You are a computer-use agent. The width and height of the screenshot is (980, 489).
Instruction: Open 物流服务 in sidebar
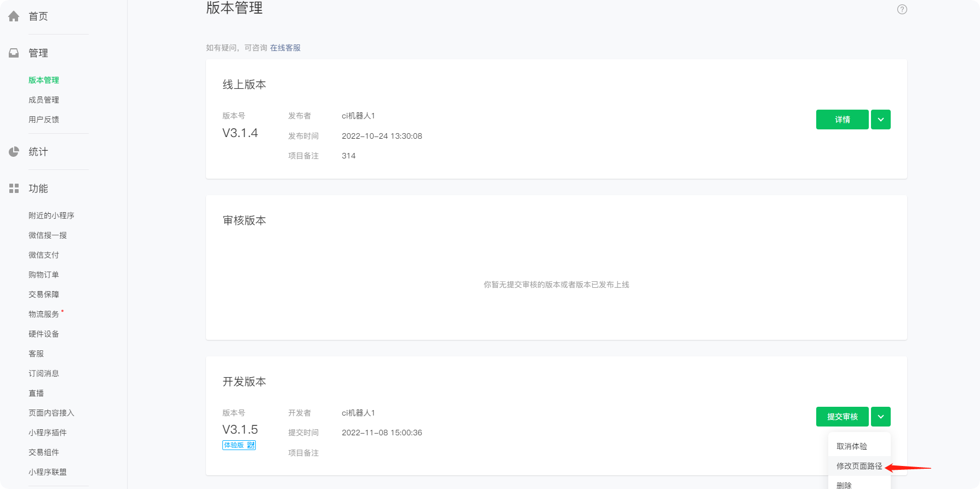[x=44, y=314]
